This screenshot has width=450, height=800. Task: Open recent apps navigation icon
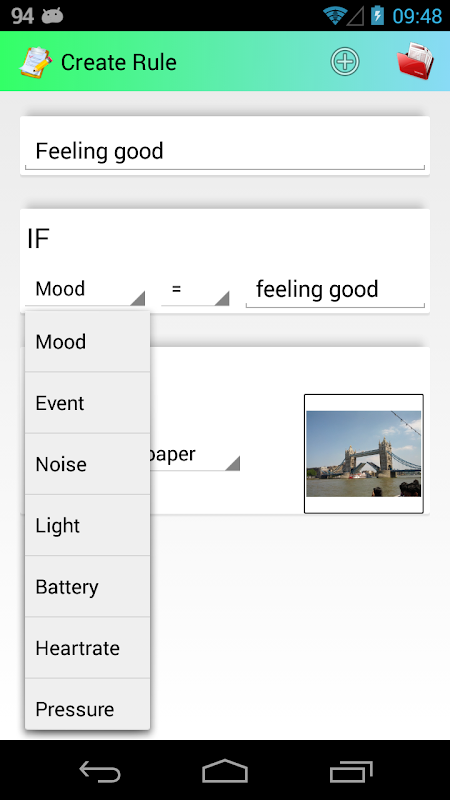(351, 771)
